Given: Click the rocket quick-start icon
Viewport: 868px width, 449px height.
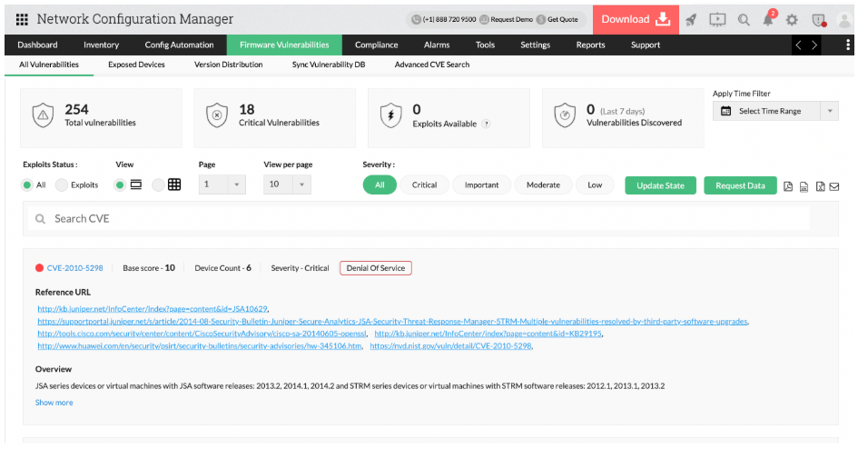Looking at the screenshot, I should (x=692, y=19).
